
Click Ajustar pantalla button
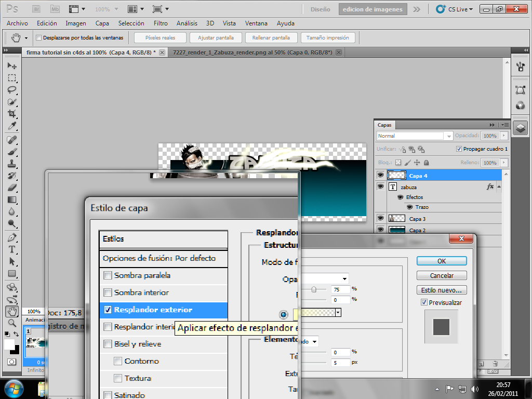[216, 37]
